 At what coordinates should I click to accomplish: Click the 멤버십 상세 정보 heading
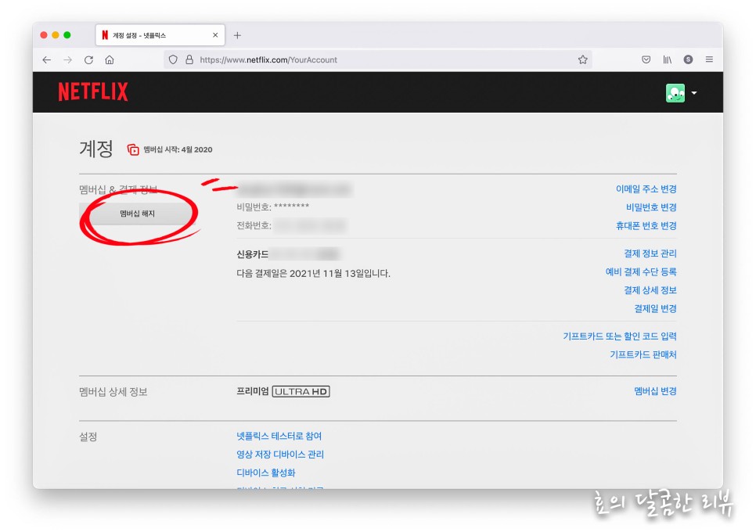point(113,392)
